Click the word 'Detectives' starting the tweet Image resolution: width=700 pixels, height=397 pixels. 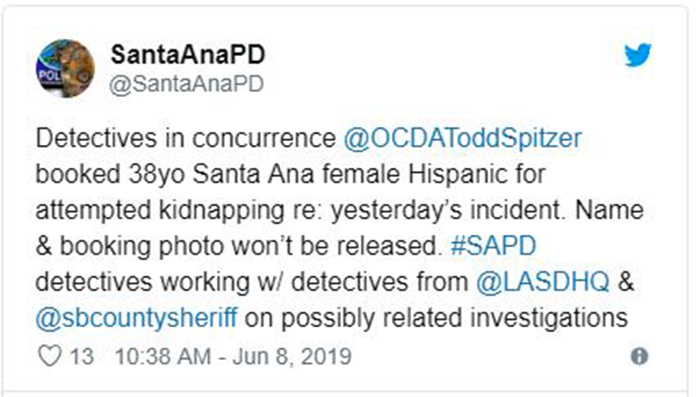pos(96,138)
